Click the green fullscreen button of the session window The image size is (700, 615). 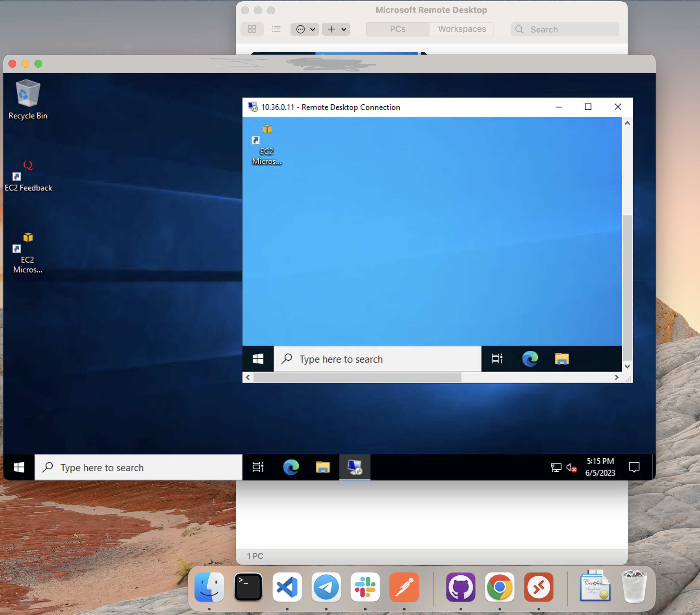38,64
